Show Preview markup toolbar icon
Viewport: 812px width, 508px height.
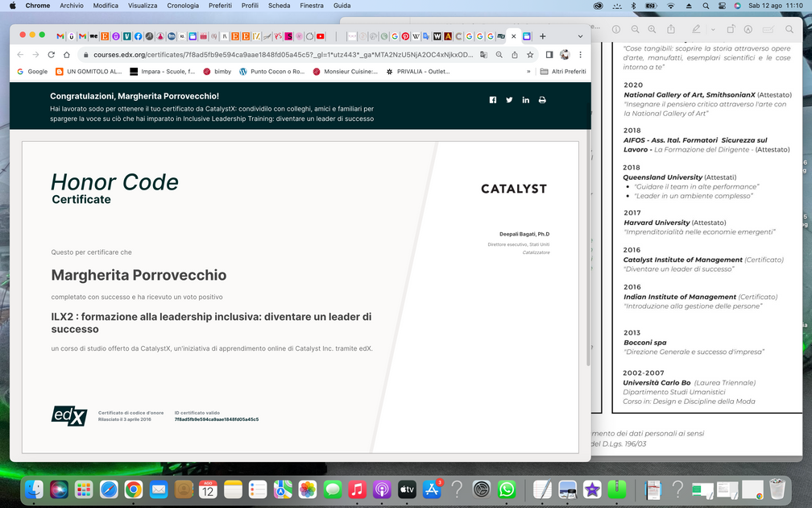[748, 30]
